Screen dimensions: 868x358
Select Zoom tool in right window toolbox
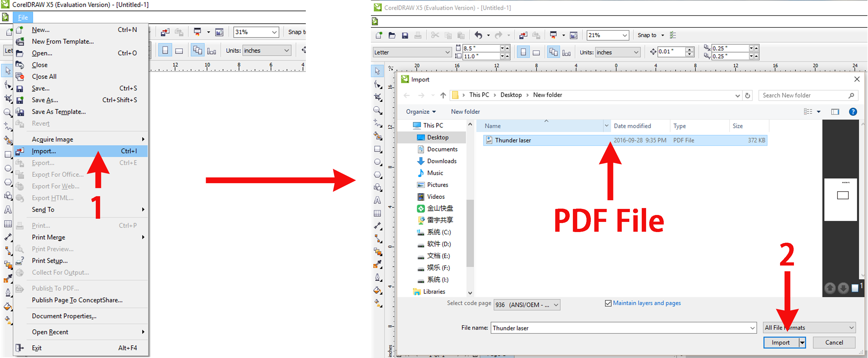pos(378,110)
